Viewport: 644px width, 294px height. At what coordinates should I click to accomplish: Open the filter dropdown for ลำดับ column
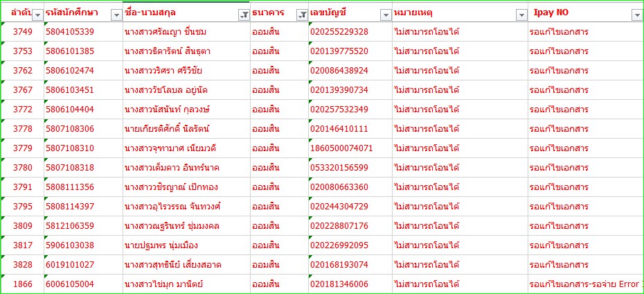pos(37,15)
